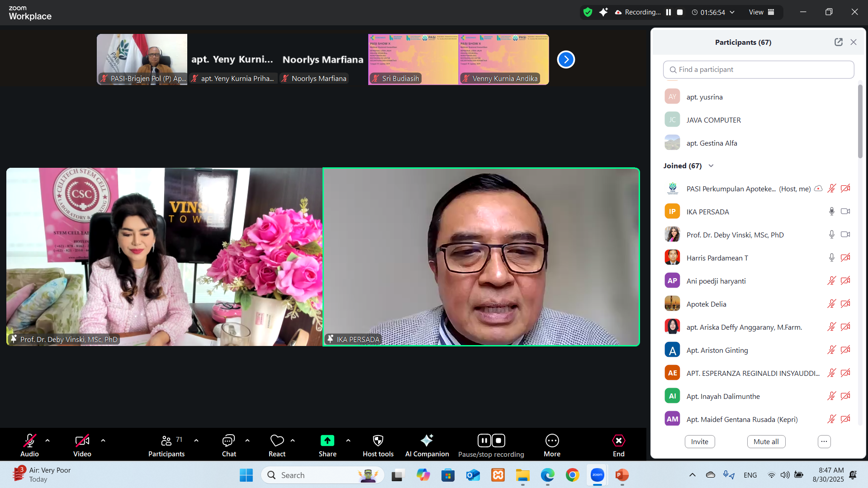Show next gallery page of video thumbnails
The width and height of the screenshot is (868, 488).
point(565,59)
